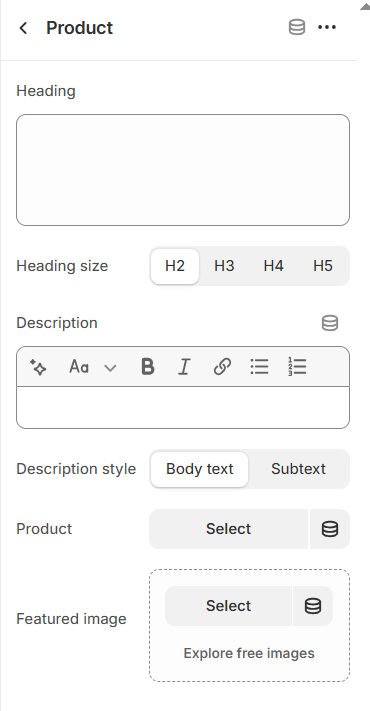Image resolution: width=370 pixels, height=711 pixels.
Task: Focus the Heading text box
Action: tap(183, 170)
